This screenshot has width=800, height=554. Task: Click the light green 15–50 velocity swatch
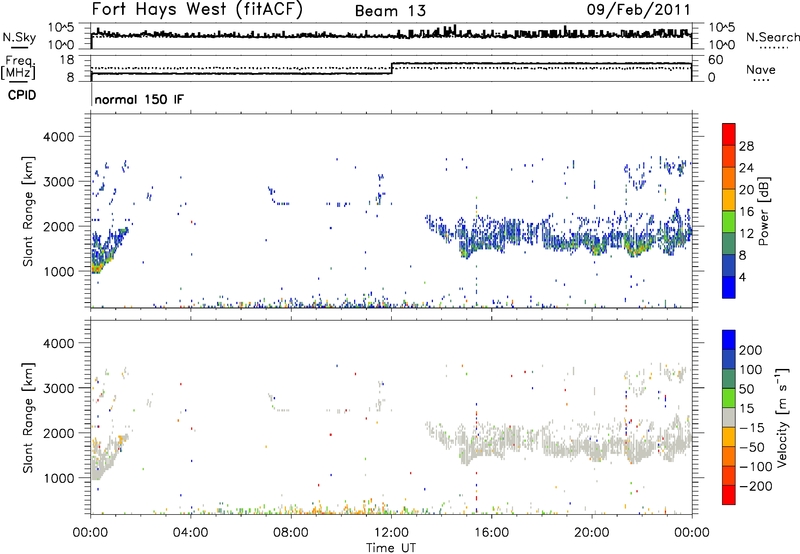tap(729, 398)
